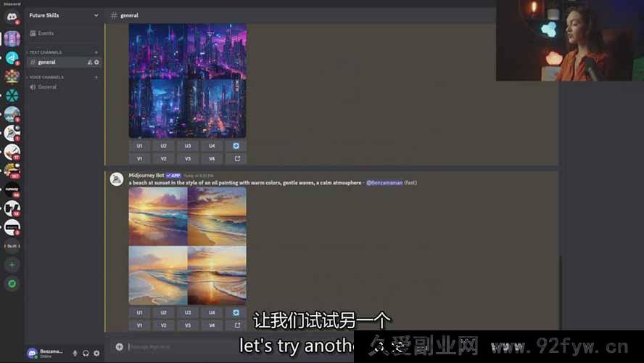644x363 pixels.
Task: Click Add a Server plus icon
Action: [x=12, y=265]
